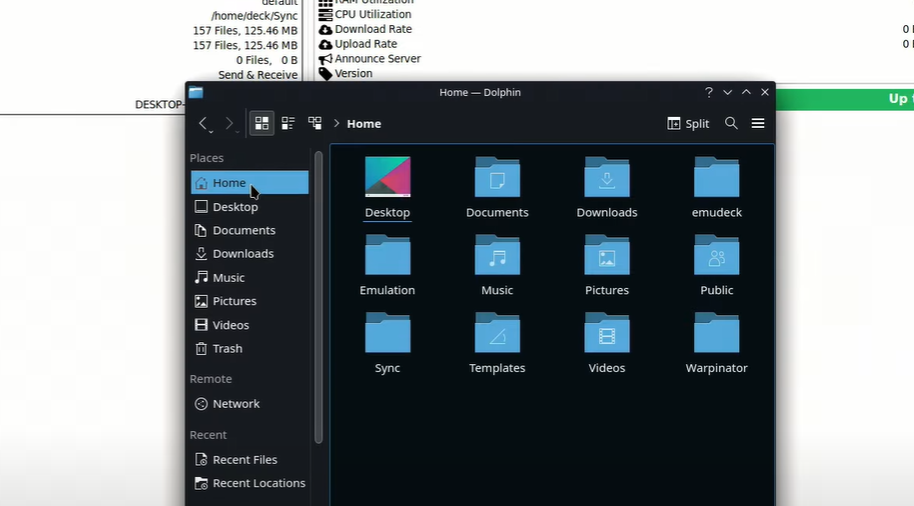The height and width of the screenshot is (506, 914).
Task: Select Network under the Remote section
Action: tap(249, 403)
